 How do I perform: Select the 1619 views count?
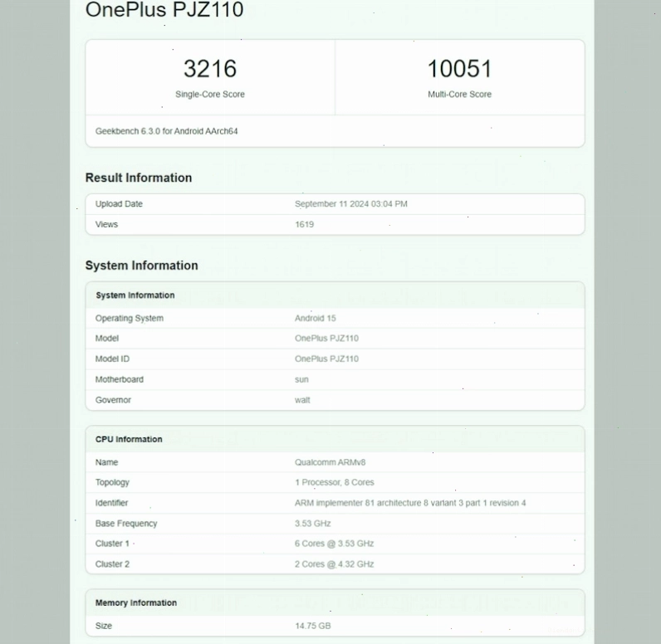305,225
